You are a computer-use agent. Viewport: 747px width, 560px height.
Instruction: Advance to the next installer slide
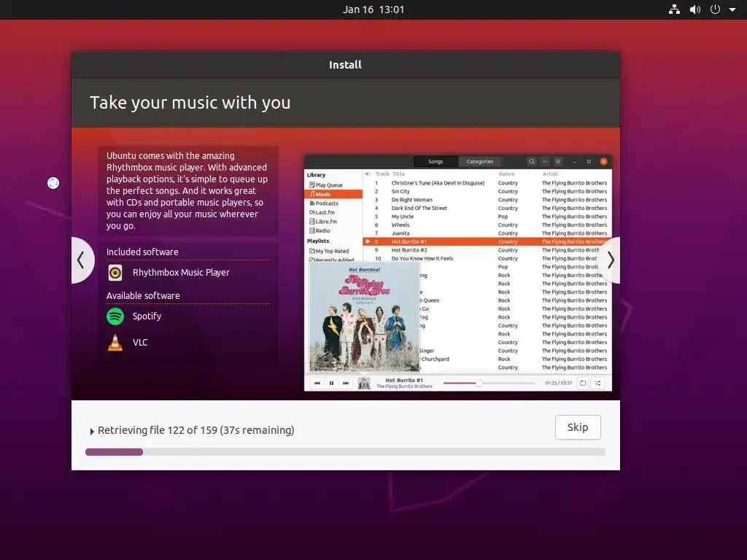pos(610,260)
